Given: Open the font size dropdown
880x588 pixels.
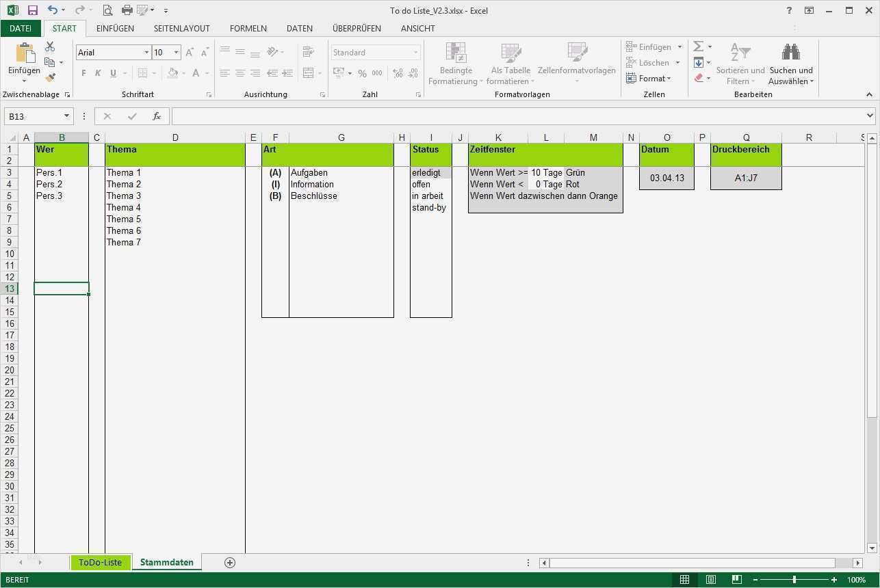Looking at the screenshot, I should (176, 52).
